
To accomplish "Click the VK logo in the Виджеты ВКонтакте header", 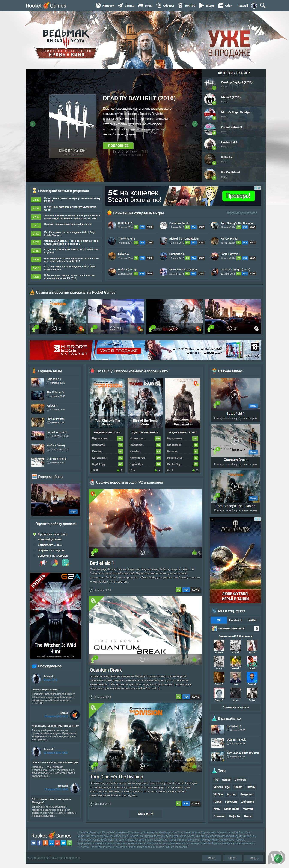I will [x=257, y=628].
